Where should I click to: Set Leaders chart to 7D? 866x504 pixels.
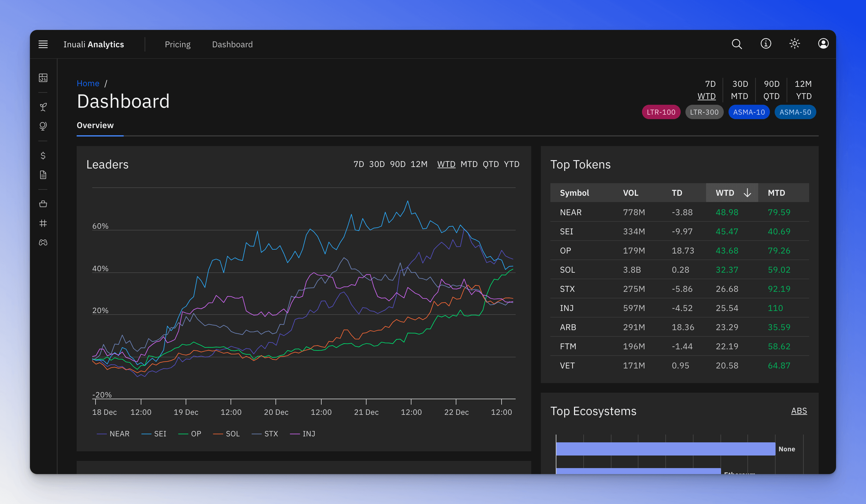[359, 164]
